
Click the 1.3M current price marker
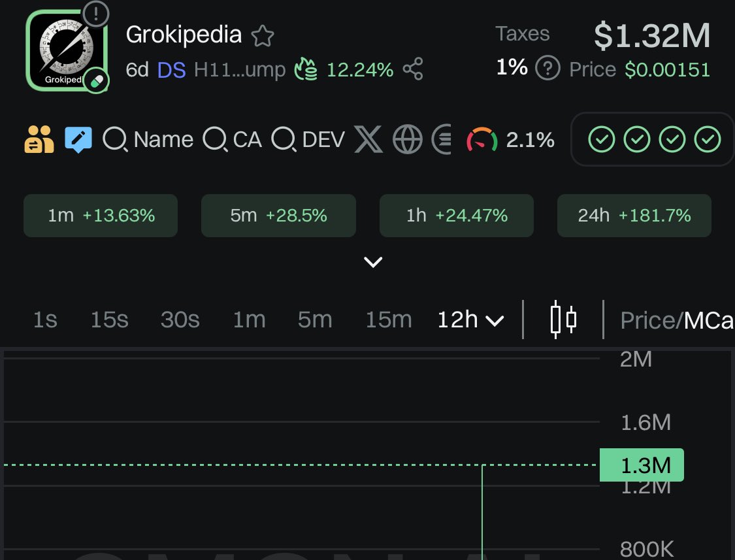[642, 465]
